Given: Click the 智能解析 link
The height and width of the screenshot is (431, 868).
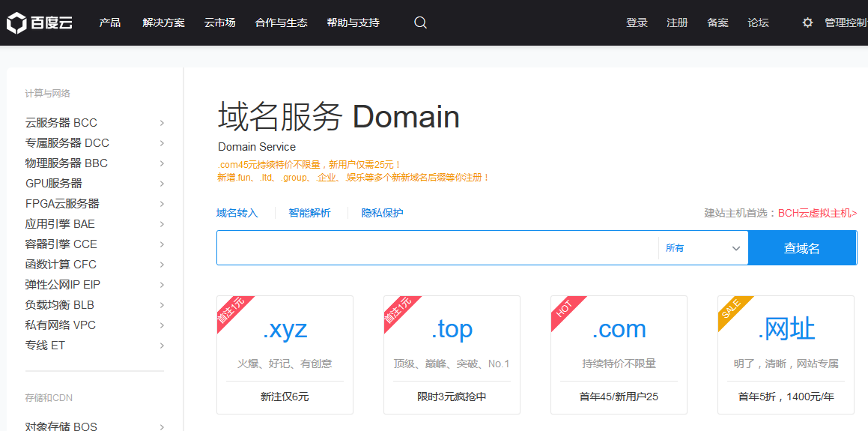Looking at the screenshot, I should tap(310, 213).
